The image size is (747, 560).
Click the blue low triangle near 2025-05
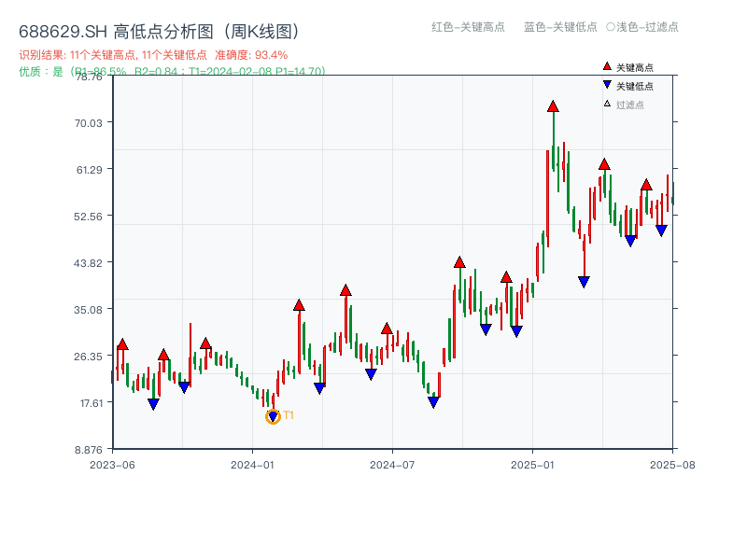tap(629, 241)
